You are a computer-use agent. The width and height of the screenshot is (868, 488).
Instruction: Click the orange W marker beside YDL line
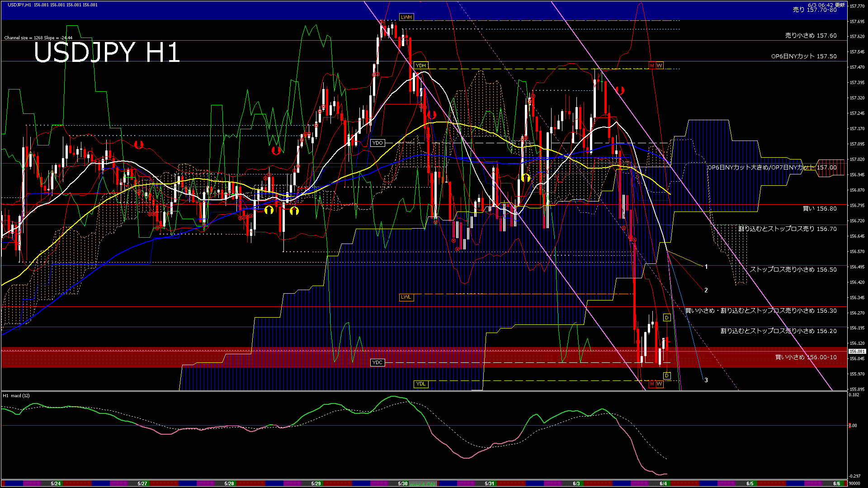(x=660, y=384)
